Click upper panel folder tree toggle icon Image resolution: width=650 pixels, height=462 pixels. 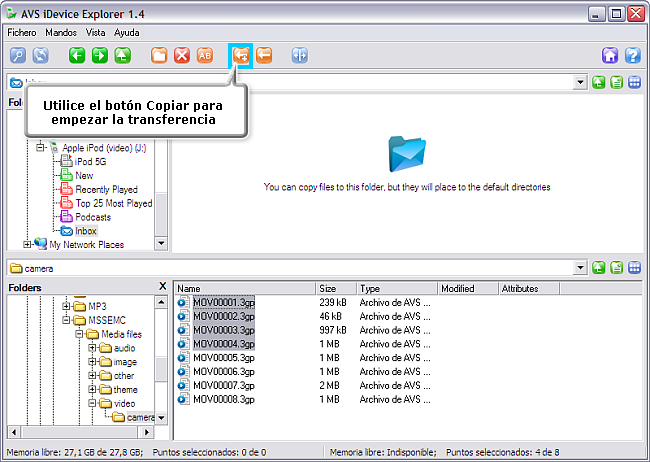click(x=616, y=83)
